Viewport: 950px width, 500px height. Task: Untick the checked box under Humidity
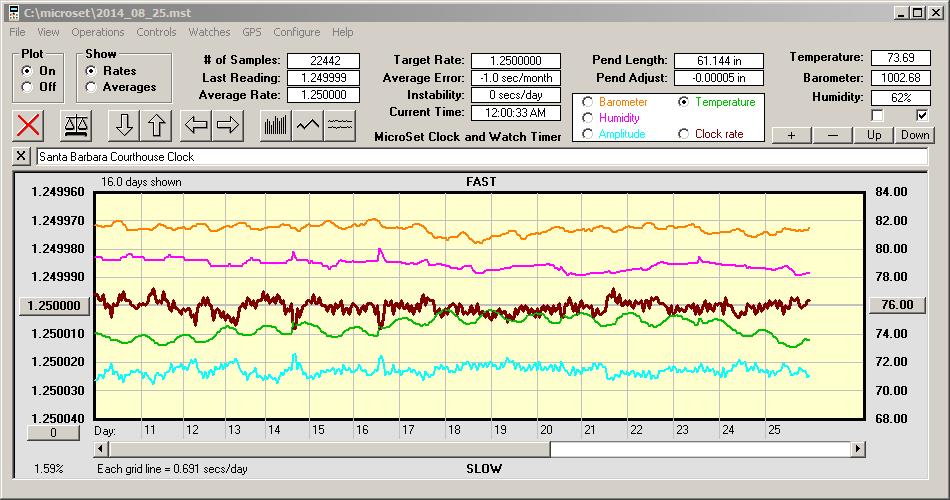(x=922, y=115)
